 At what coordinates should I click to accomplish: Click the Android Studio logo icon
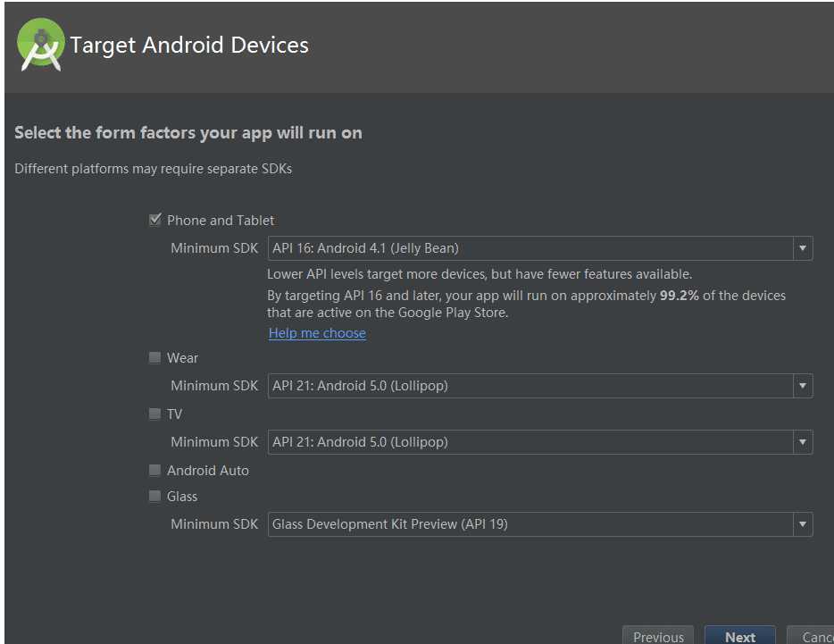pos(40,45)
